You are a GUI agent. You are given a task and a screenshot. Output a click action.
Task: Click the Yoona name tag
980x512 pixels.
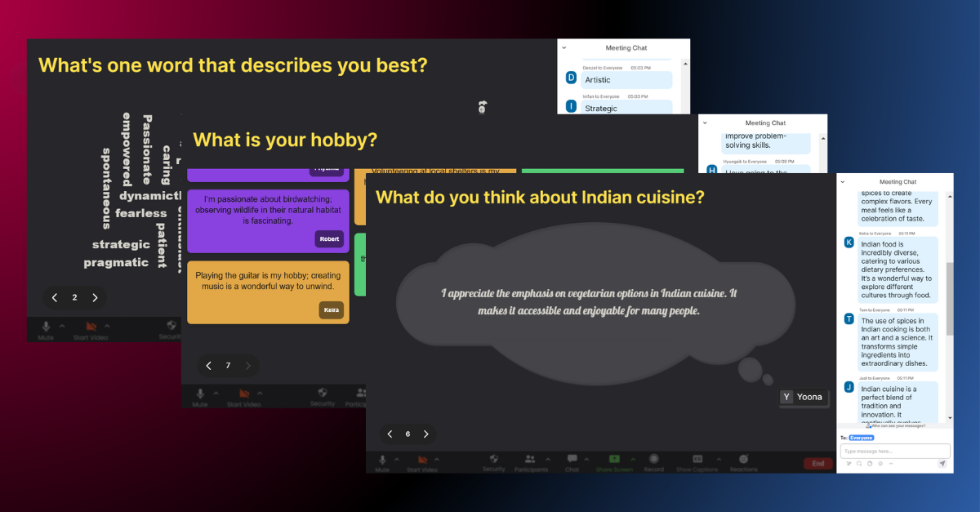tap(804, 397)
